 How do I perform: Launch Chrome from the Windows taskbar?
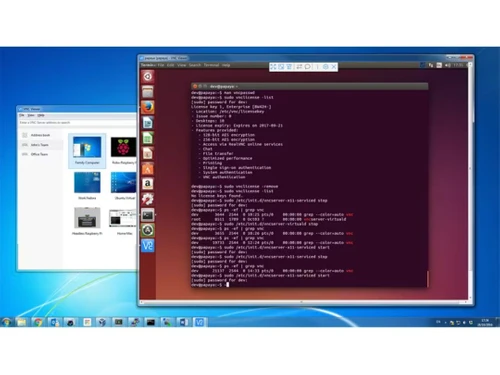pyautogui.click(x=38, y=322)
